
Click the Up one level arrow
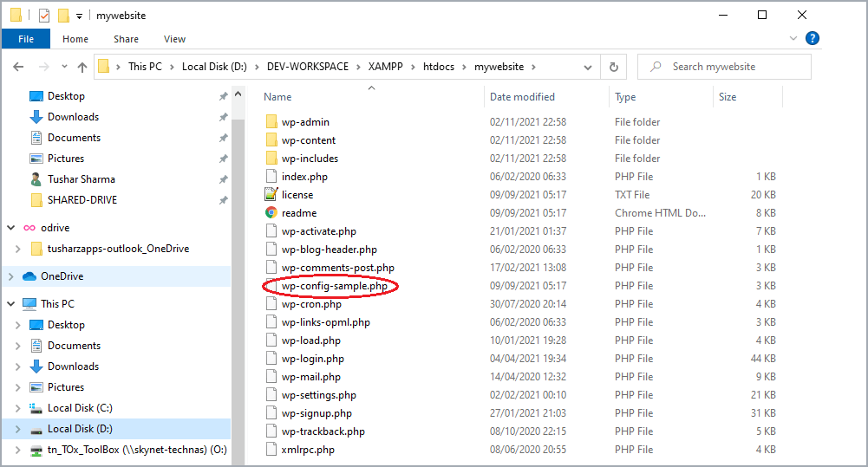82,67
